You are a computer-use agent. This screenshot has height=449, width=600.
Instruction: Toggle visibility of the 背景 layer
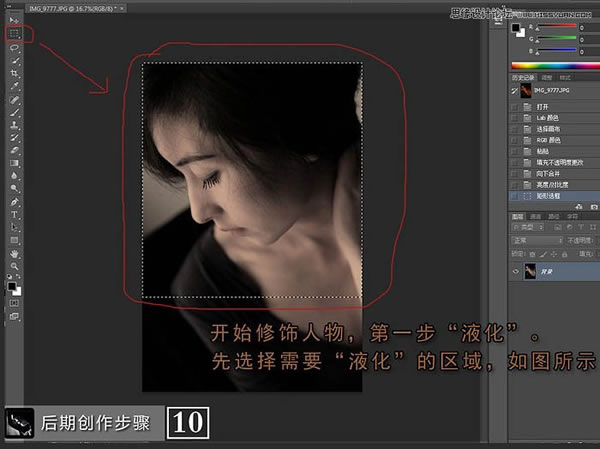516,270
